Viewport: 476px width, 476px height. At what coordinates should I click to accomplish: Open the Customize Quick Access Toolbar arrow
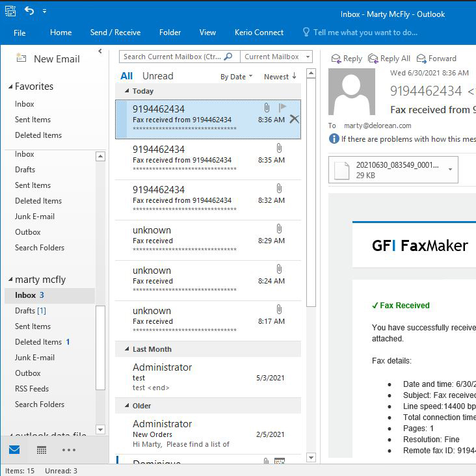coord(45,11)
